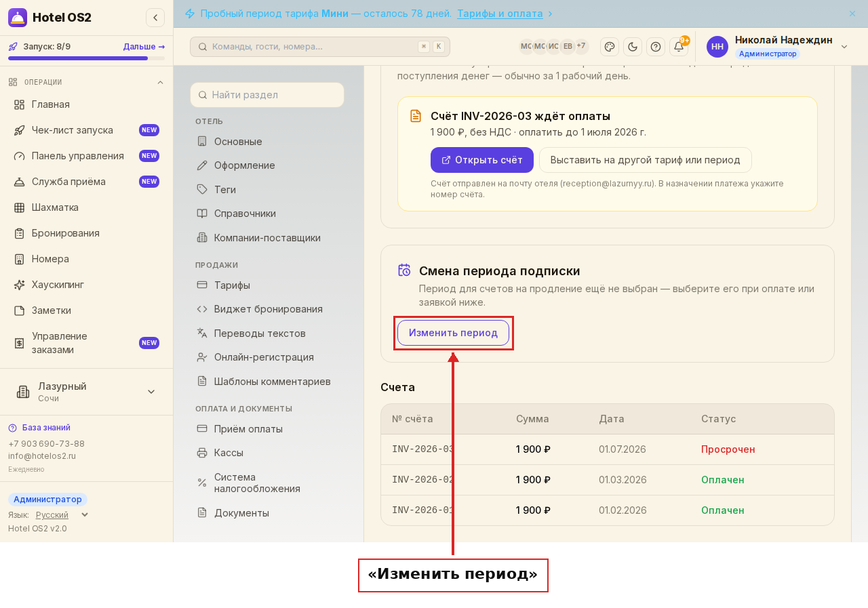Screen dimensions: 868x608
Task: Open the help question mark icon
Action: point(656,47)
